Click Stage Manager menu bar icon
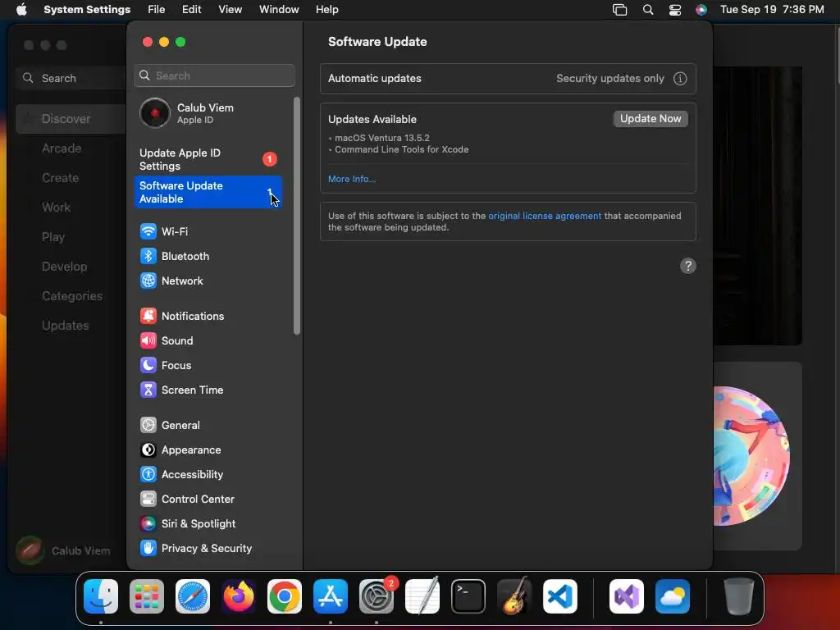 pos(620,10)
